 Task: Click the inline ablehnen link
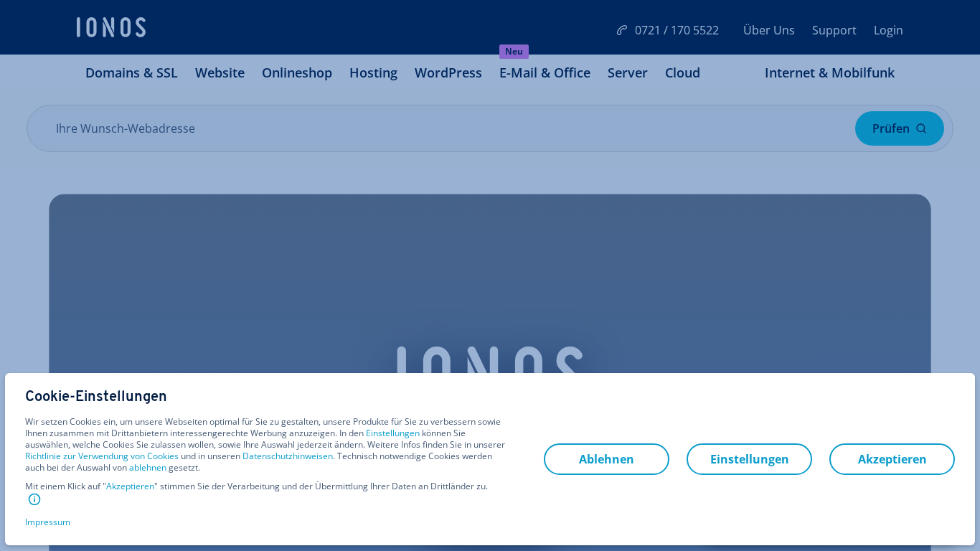[148, 468]
